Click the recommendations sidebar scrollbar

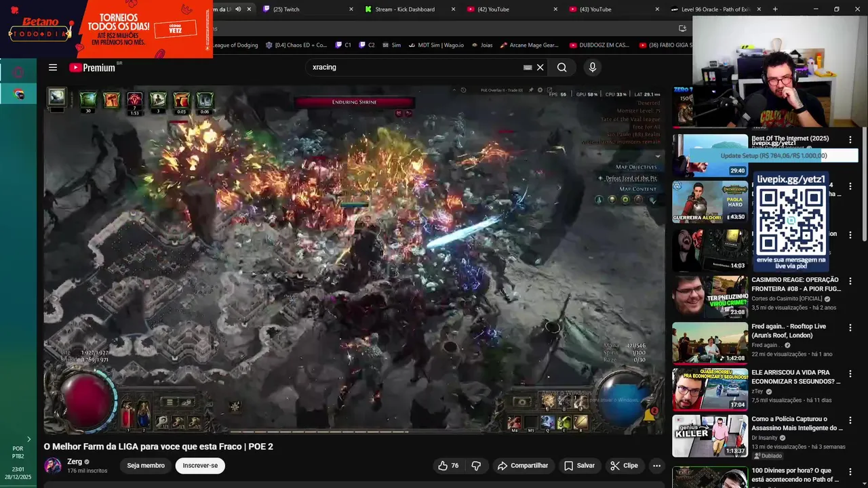[864, 183]
